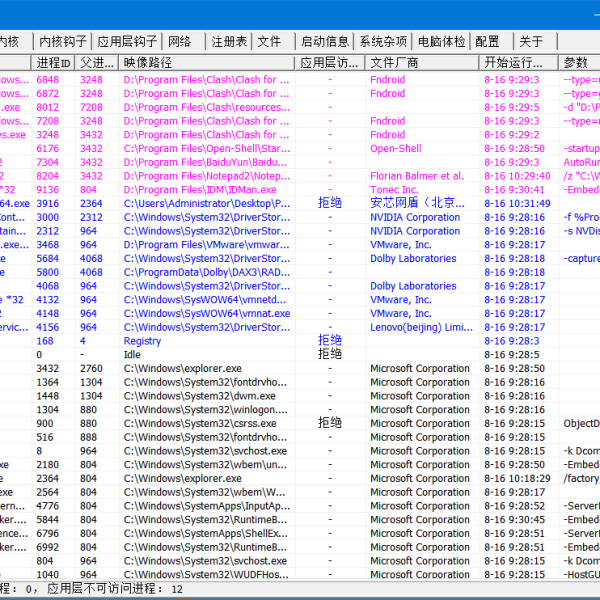Screen dimensions: 600x600
Task: Click start time 8-16 10:29:40
Action: (517, 176)
